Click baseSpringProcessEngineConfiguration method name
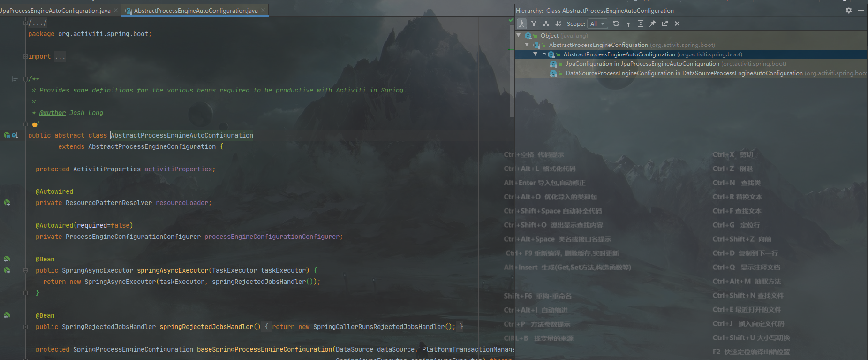The width and height of the screenshot is (868, 360). (x=264, y=349)
